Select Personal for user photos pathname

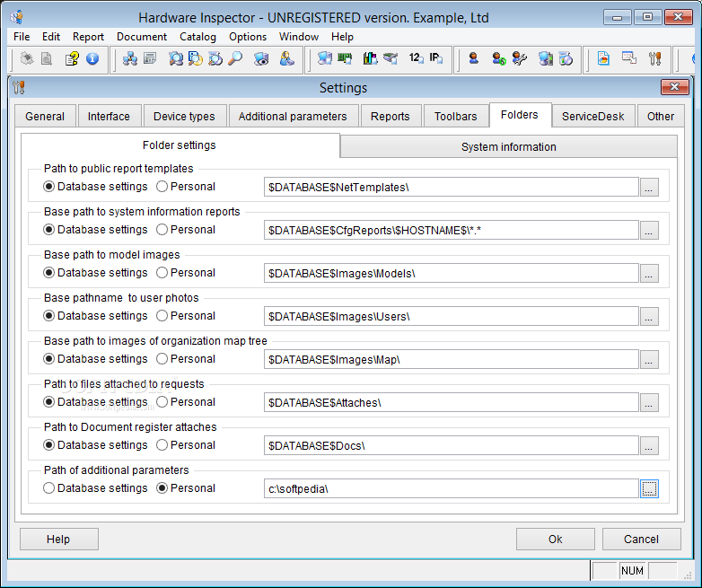186,315
